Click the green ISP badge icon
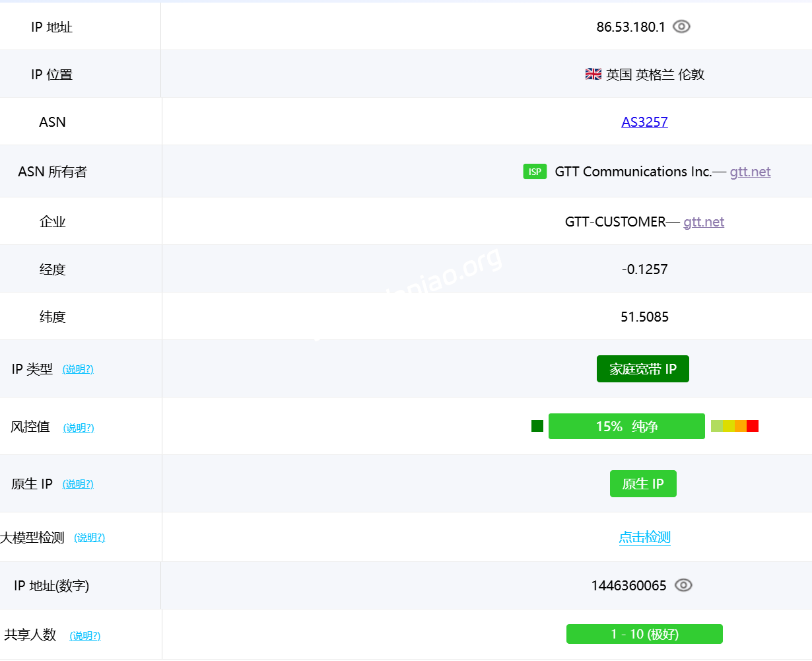Viewport: 812px width, 661px height. pyautogui.click(x=535, y=172)
